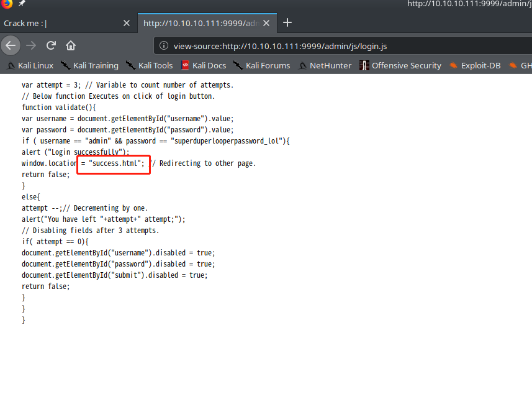Image resolution: width=532 pixels, height=412 pixels.
Task: Open the Kali Training bookmark
Action: (x=90, y=65)
